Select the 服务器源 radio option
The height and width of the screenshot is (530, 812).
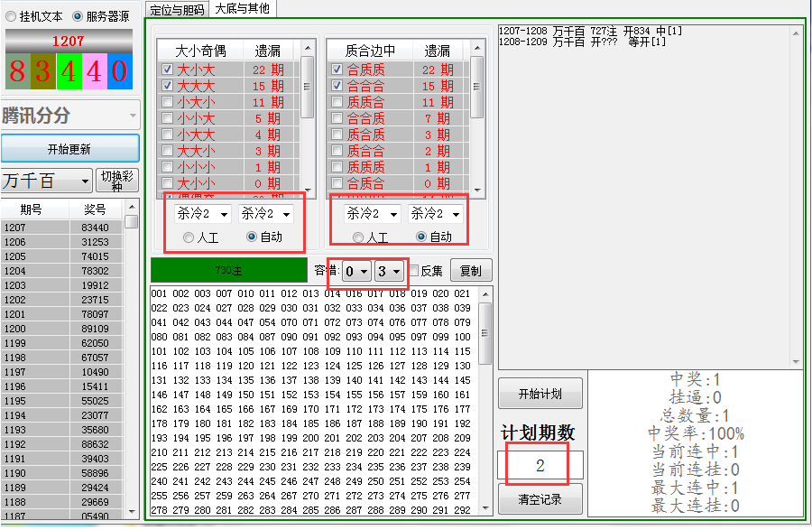pos(77,16)
